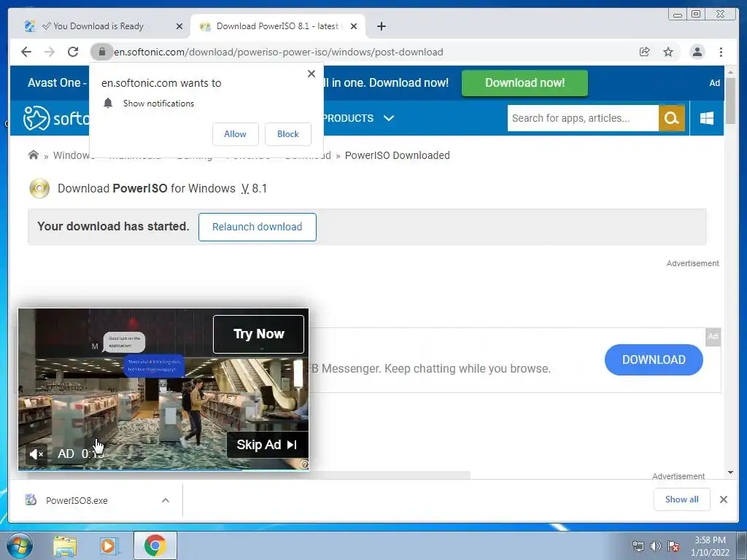Screen dimensions: 747x560
Task: Click the 'PowerISO Downloaded' breadcrumb
Action: 398,156
